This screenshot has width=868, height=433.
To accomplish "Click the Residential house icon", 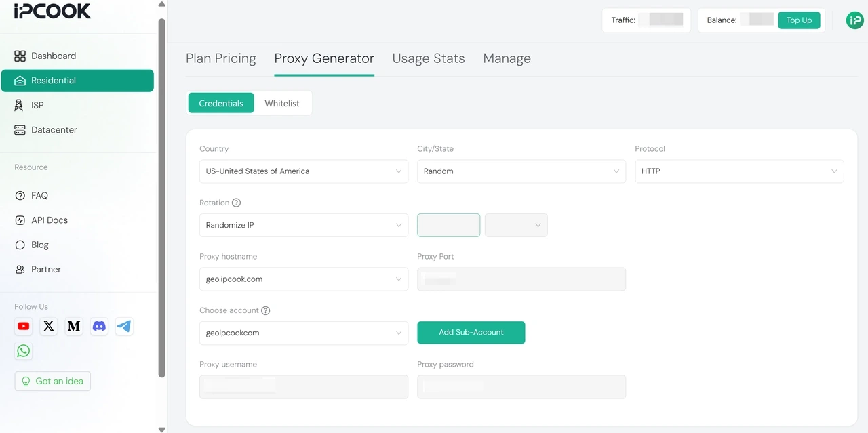I will coord(20,81).
